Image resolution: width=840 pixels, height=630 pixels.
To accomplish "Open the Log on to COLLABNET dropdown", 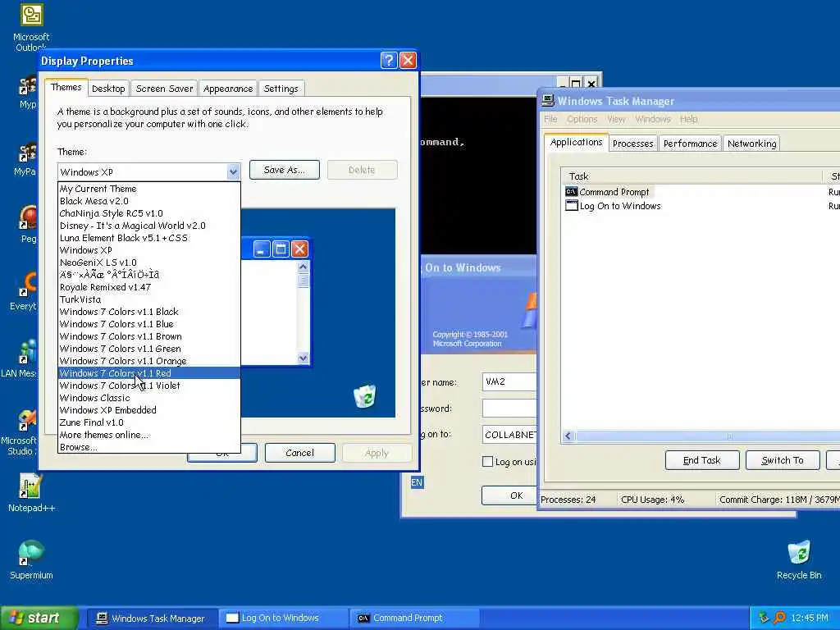I will (509, 435).
